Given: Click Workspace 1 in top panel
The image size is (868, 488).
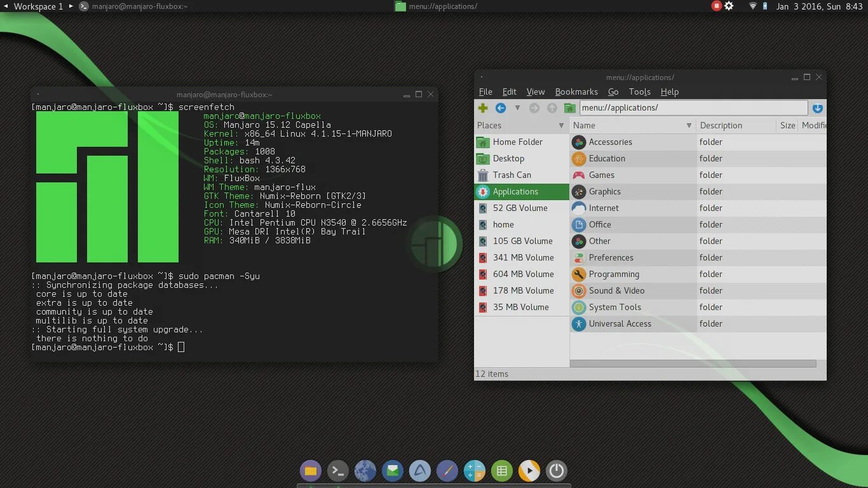Looking at the screenshot, I should tap(38, 6).
